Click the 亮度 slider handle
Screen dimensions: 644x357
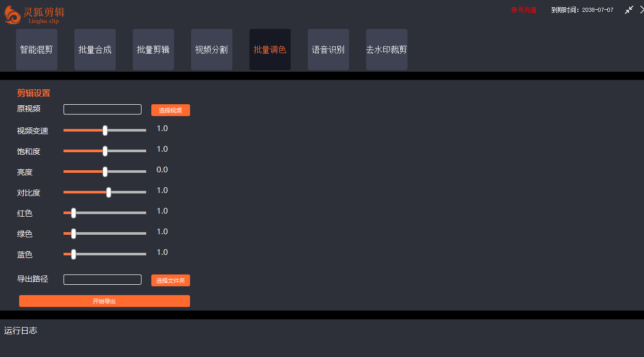coord(105,172)
